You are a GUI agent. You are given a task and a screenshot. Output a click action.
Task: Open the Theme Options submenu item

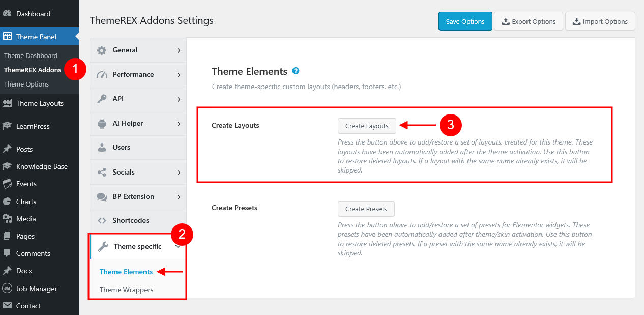(26, 84)
